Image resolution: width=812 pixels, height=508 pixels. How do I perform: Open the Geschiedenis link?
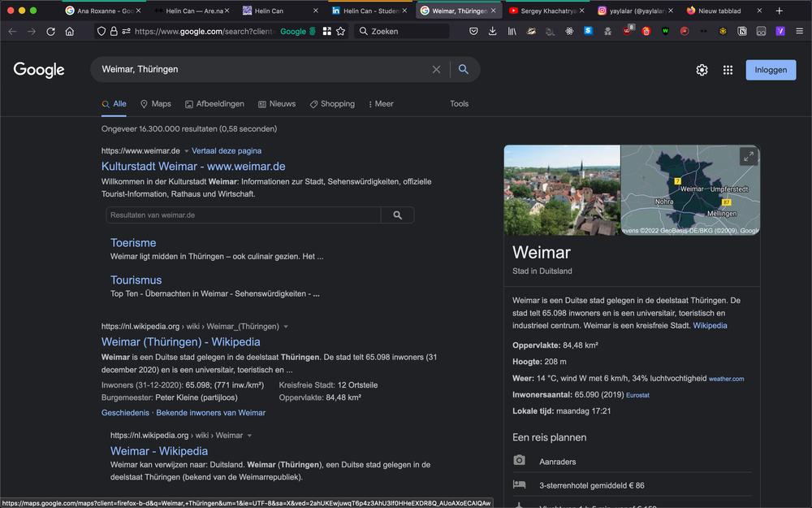[x=125, y=413]
